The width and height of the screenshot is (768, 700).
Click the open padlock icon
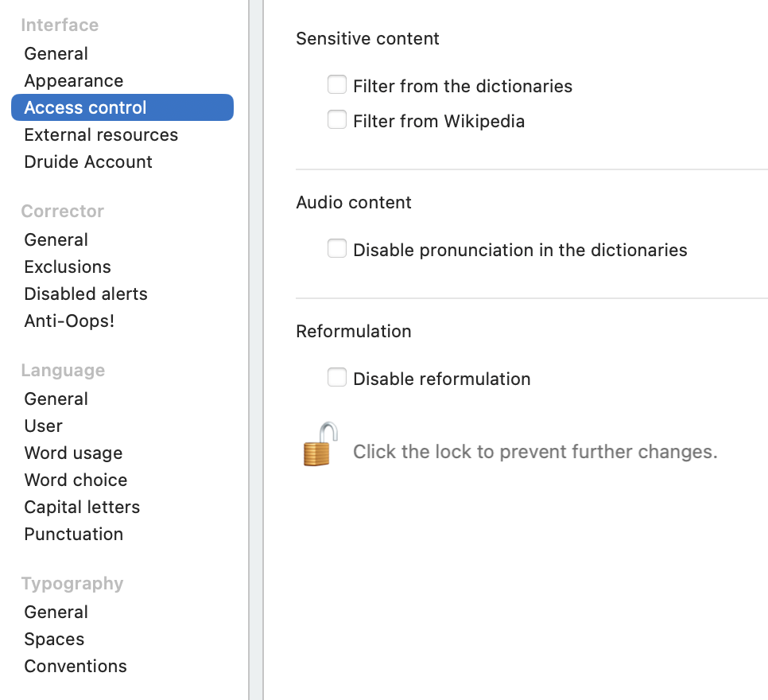click(320, 444)
